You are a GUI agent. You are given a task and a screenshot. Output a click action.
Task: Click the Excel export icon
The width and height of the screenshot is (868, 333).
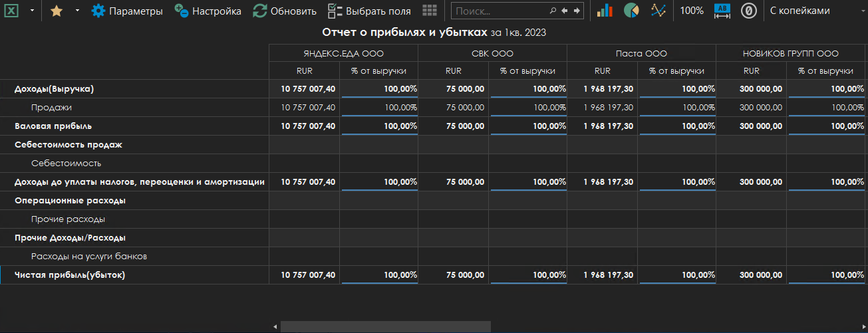pos(12,11)
